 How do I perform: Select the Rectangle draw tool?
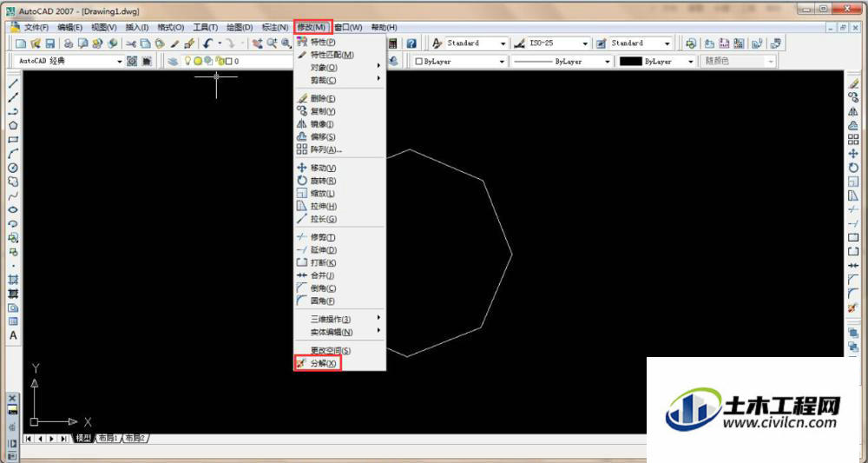[13, 140]
